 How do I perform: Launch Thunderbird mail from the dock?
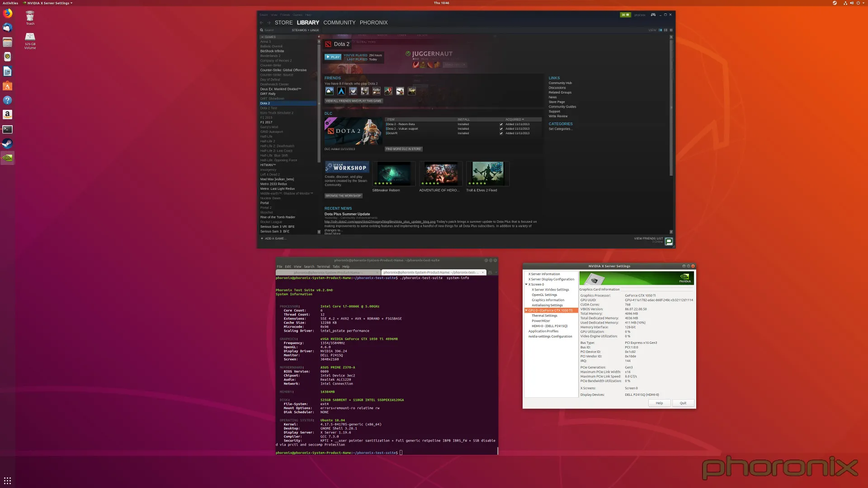pyautogui.click(x=7, y=28)
